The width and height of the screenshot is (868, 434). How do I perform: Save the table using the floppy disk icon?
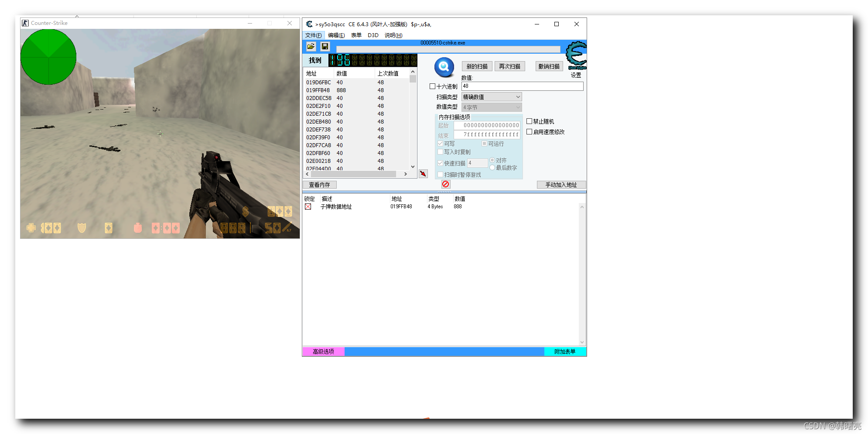coord(325,46)
